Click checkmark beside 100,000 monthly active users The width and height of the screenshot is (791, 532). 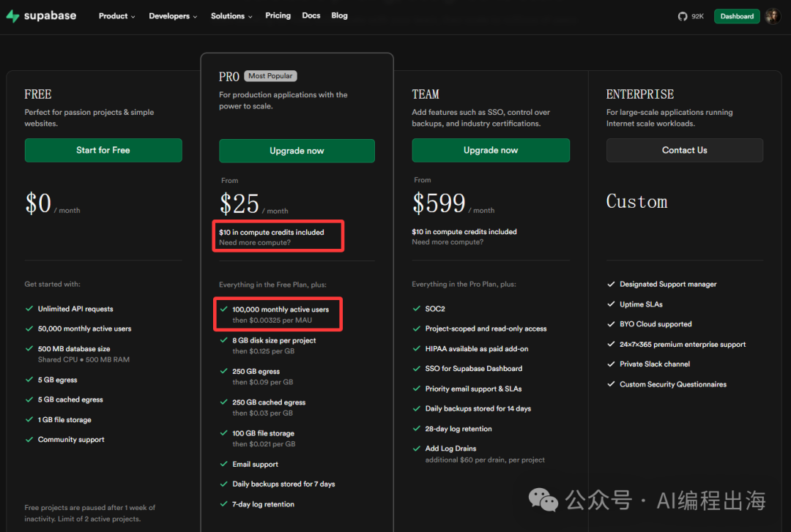point(224,310)
